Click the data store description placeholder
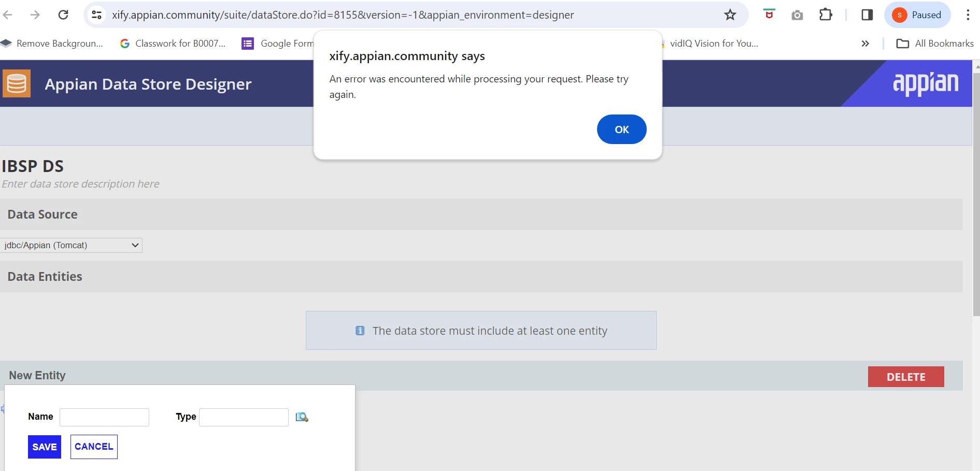 coord(80,184)
